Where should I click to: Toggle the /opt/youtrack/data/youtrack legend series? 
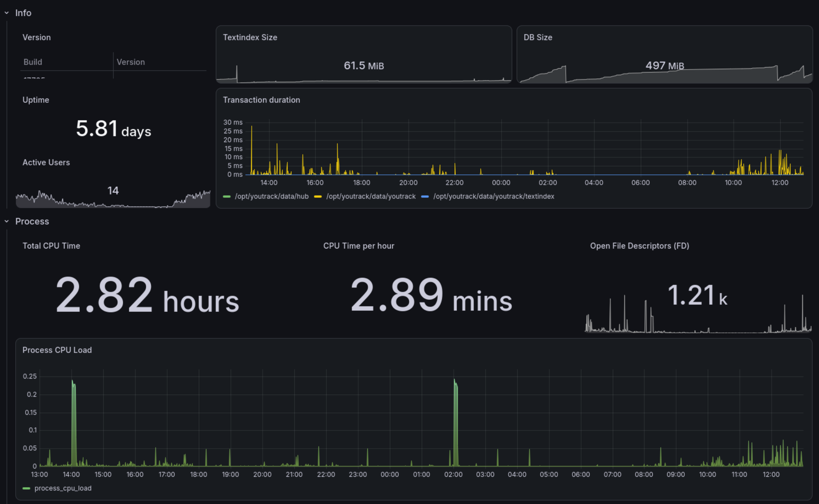pyautogui.click(x=371, y=197)
